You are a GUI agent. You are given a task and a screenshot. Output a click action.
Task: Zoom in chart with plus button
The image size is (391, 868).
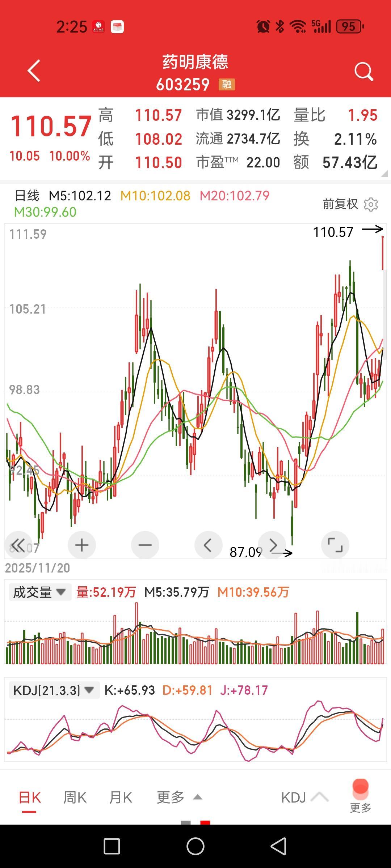tap(82, 545)
